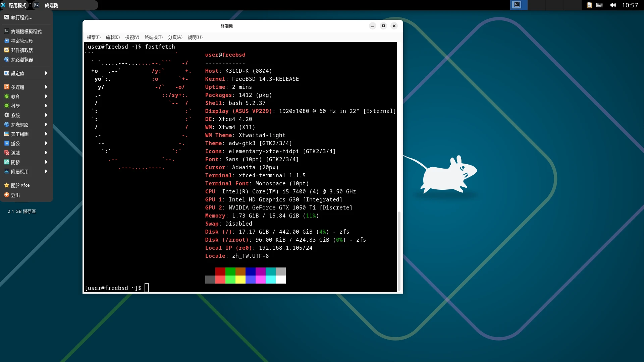
Task: Click 'elementary-xfce-hidpi' Icons value
Action: [x=264, y=151]
